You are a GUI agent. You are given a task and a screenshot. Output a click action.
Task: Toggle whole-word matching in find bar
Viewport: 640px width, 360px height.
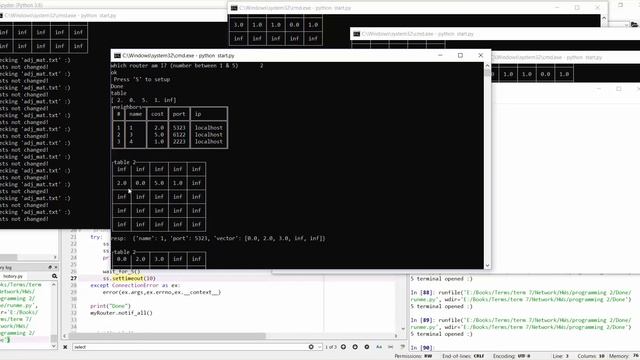tap(391, 347)
